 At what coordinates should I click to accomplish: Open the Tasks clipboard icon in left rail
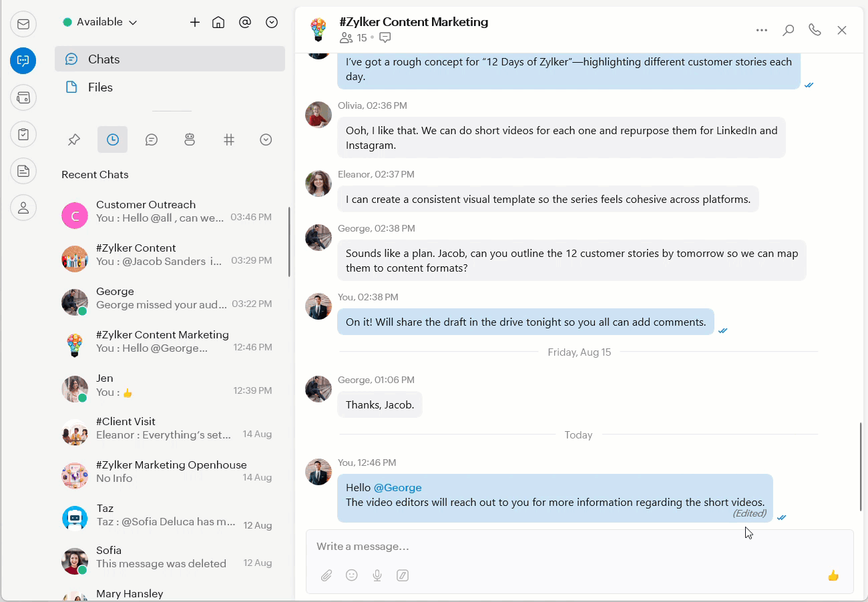tap(23, 134)
